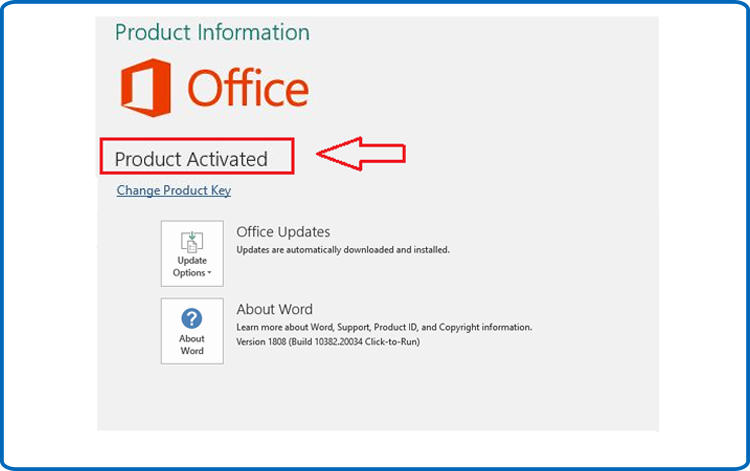Open the Update Options dropdown button
This screenshot has width=750, height=471.
192,253
